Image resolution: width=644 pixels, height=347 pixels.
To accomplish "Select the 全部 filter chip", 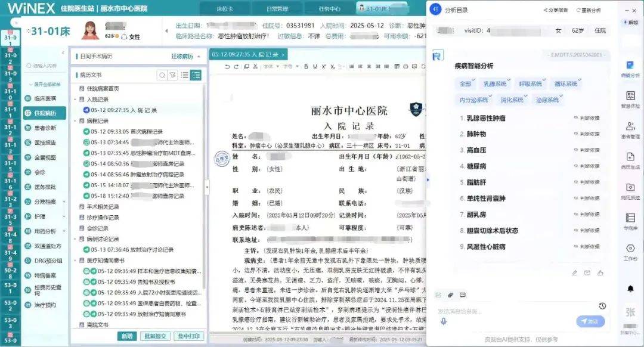I will [x=465, y=84].
